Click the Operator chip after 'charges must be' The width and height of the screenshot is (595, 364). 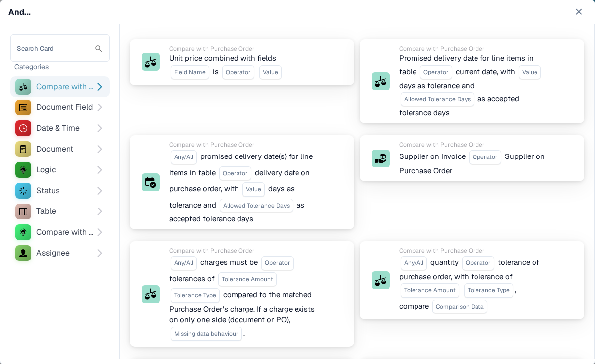click(277, 263)
